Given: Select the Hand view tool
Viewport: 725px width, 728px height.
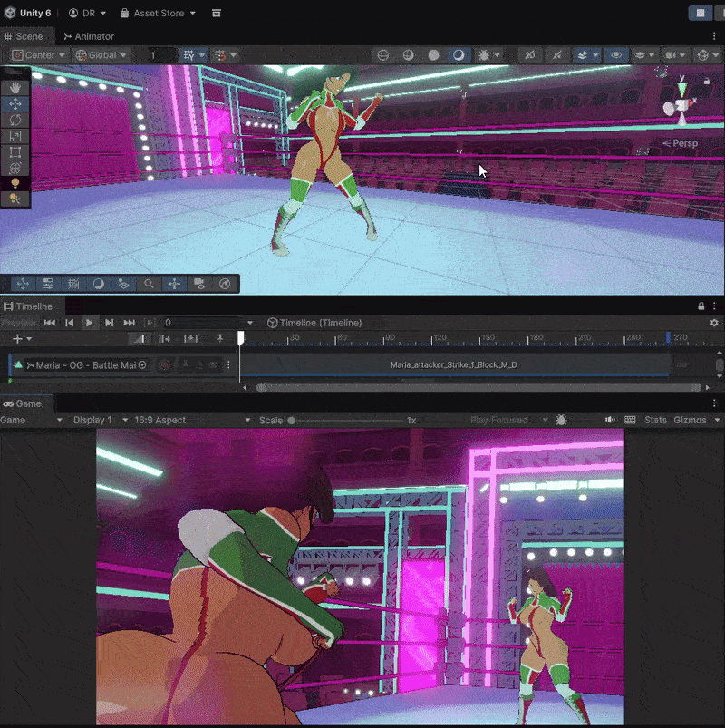Looking at the screenshot, I should 14,88.
